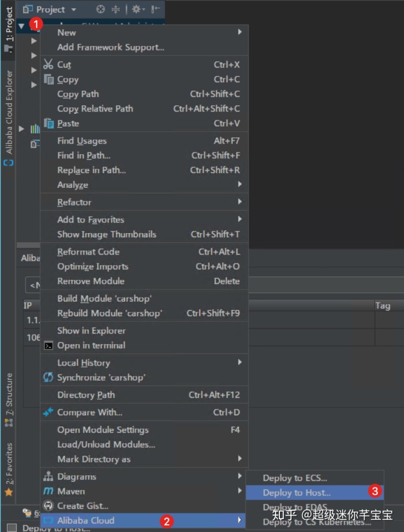Select Deploy to Host in submenu
Image resolution: width=404 pixels, height=532 pixels.
pyautogui.click(x=315, y=493)
